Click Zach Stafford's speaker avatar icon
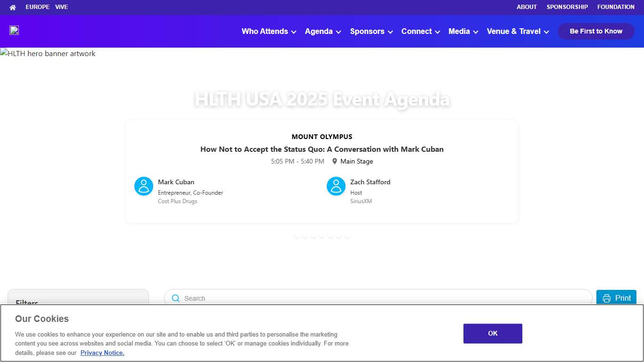This screenshot has width=644, height=362. (x=336, y=186)
